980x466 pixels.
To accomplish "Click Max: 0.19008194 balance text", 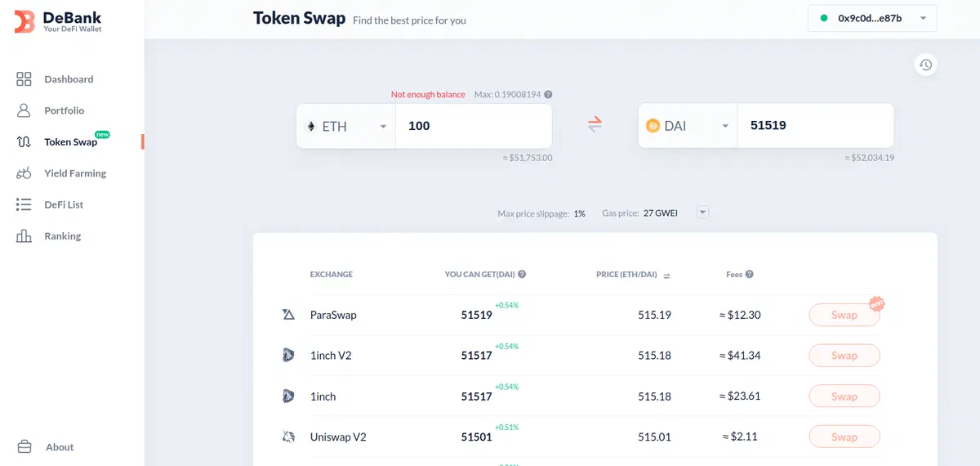I will click(x=507, y=95).
